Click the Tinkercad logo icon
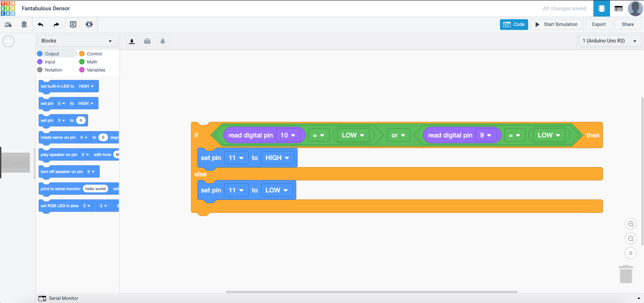 (8, 8)
